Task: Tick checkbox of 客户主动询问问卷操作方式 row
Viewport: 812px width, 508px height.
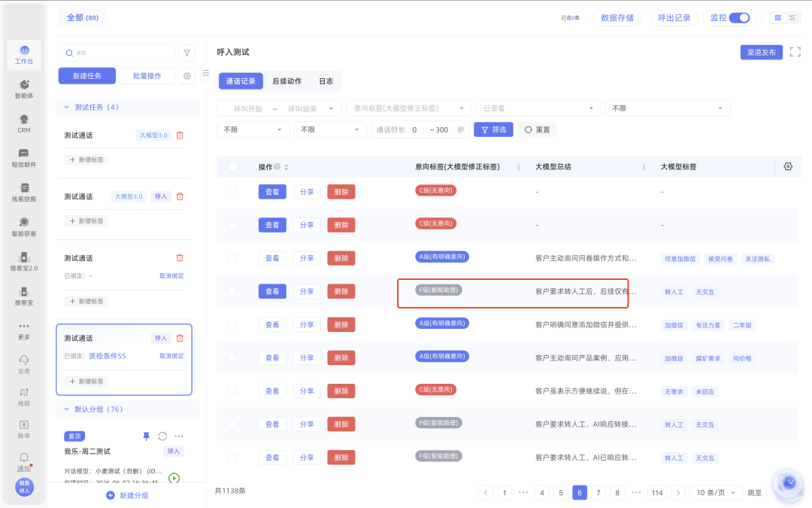Action: click(232, 258)
